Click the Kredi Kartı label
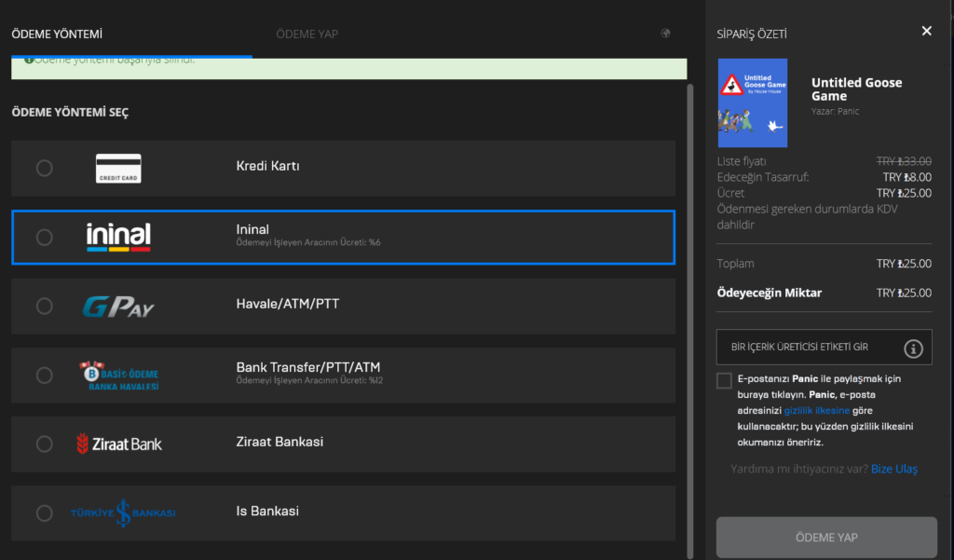Image resolution: width=954 pixels, height=560 pixels. (x=267, y=166)
